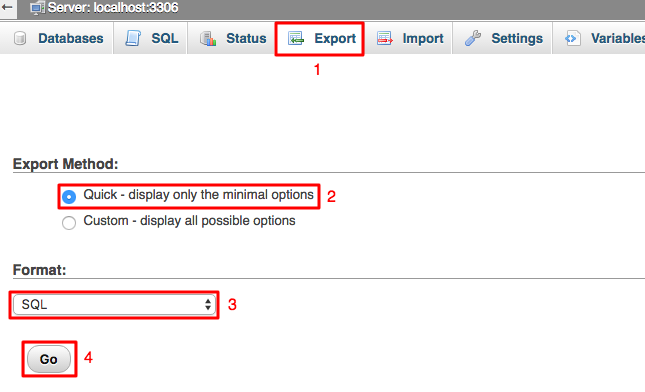The height and width of the screenshot is (392, 645).
Task: Click the Variables code icon
Action: 573,38
